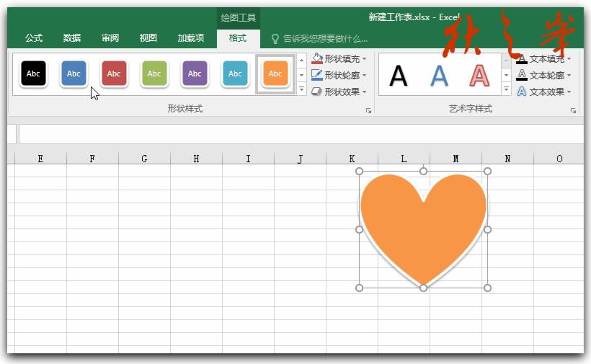Click the heart's bottom middle handle
The image size is (591, 364).
tap(423, 288)
